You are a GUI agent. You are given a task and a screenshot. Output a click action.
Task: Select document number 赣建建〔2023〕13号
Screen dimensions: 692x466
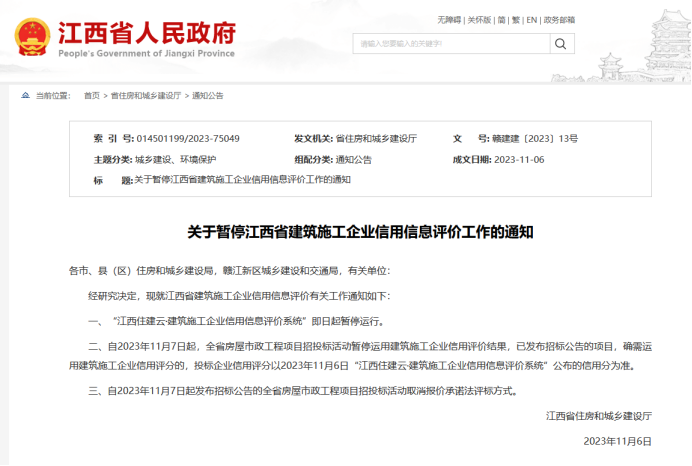(535, 139)
